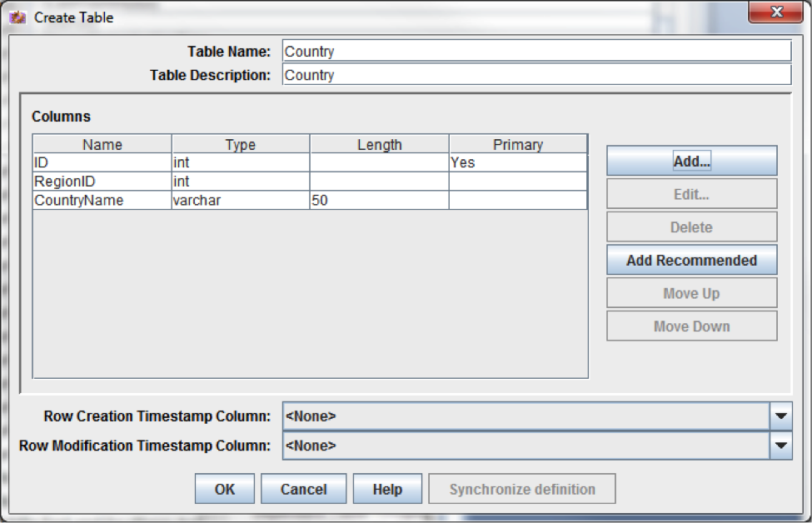Click the Length column header
This screenshot has height=523, width=812.
379,144
